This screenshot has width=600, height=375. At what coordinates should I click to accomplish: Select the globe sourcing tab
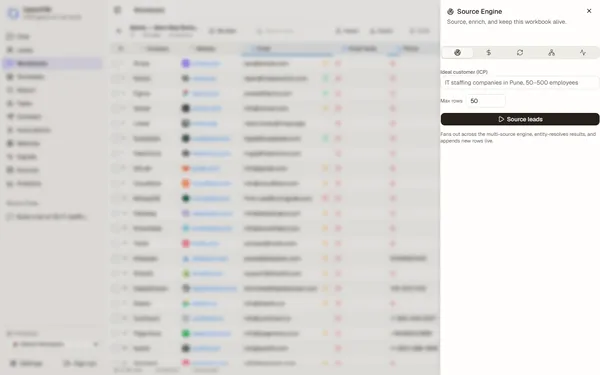pyautogui.click(x=457, y=52)
